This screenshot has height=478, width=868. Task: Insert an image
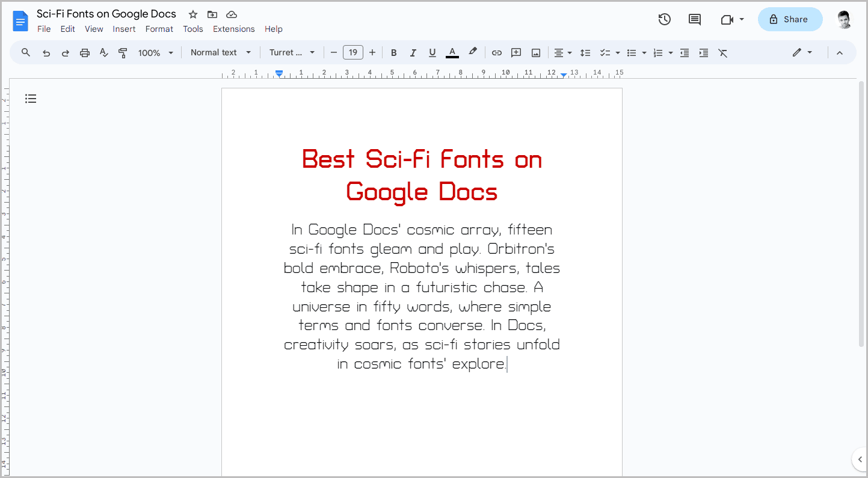[535, 52]
